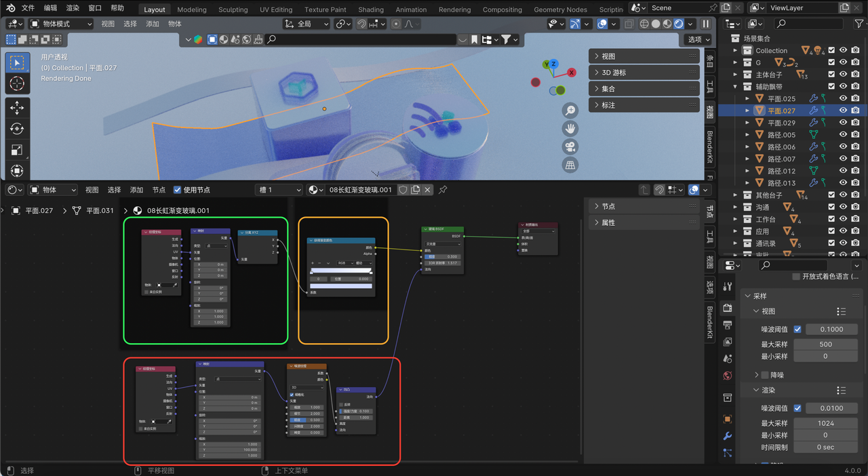Uncheck the 主体台子 collection checkbox

[x=831, y=75]
